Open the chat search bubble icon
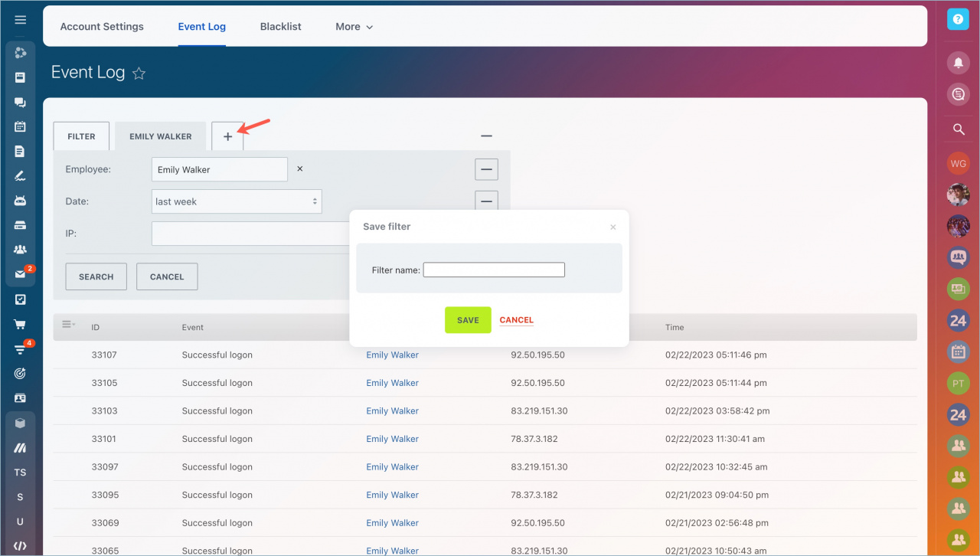Viewport: 980px width, 556px height. [x=958, y=93]
